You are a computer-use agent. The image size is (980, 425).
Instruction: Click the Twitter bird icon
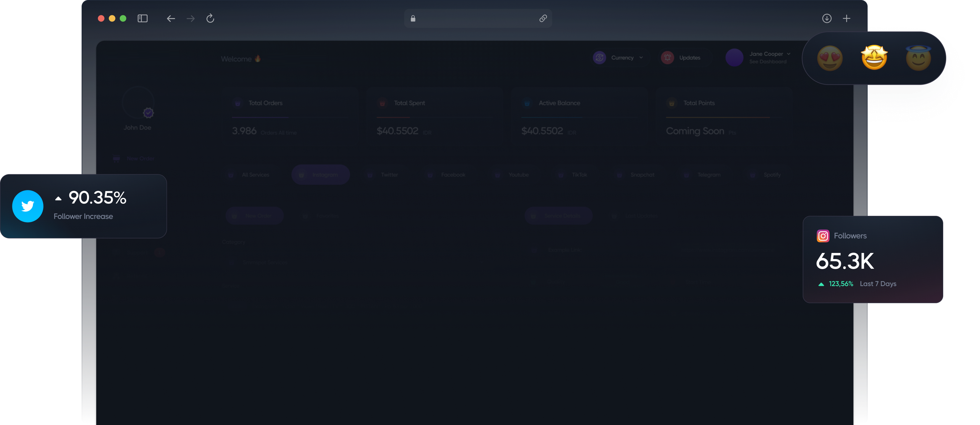pos(28,206)
